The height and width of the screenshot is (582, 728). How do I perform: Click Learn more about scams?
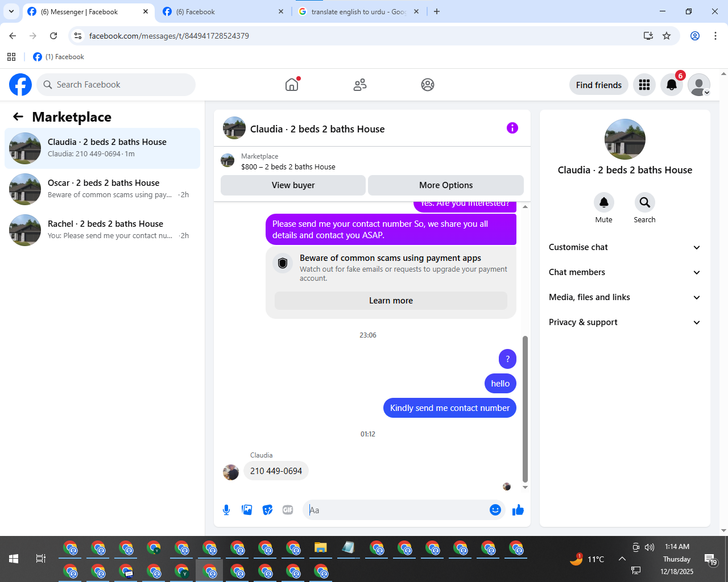(x=391, y=301)
